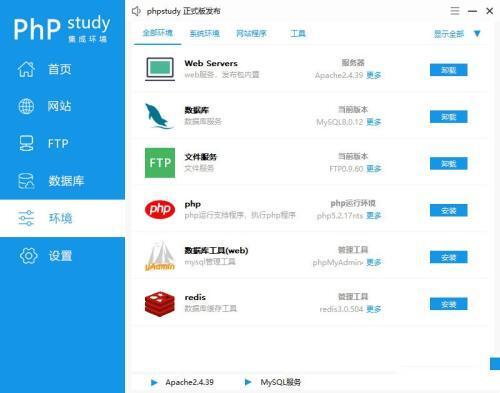Open the 网站 globe icon in sidebar

pyautogui.click(x=26, y=106)
